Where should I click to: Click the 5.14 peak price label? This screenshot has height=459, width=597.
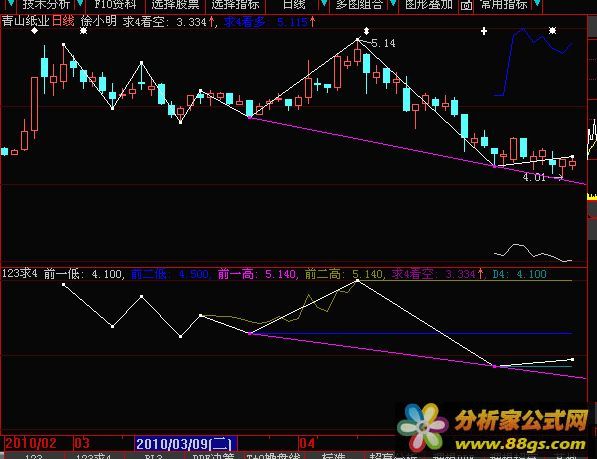pos(383,43)
